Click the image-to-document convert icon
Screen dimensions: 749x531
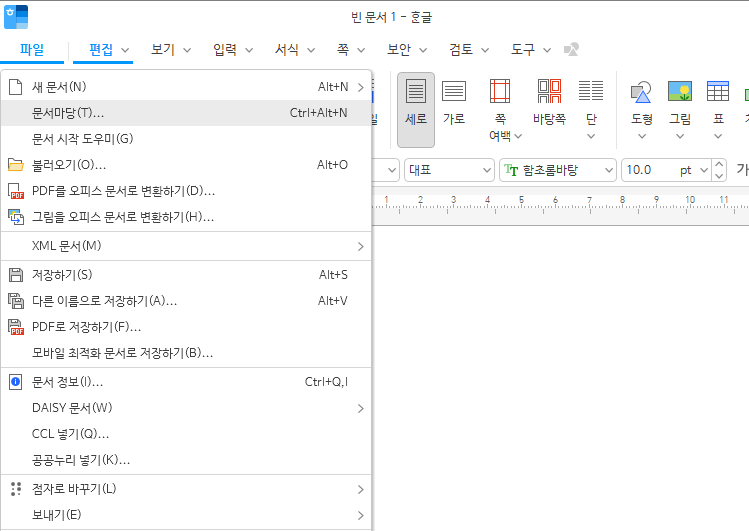(x=16, y=217)
